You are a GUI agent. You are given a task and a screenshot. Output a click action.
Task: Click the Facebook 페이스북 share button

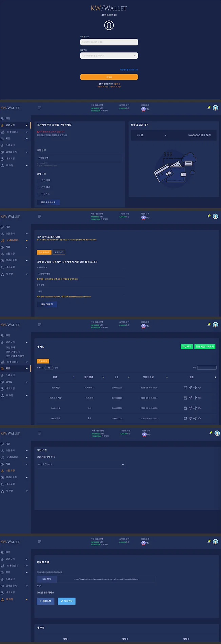45,601
